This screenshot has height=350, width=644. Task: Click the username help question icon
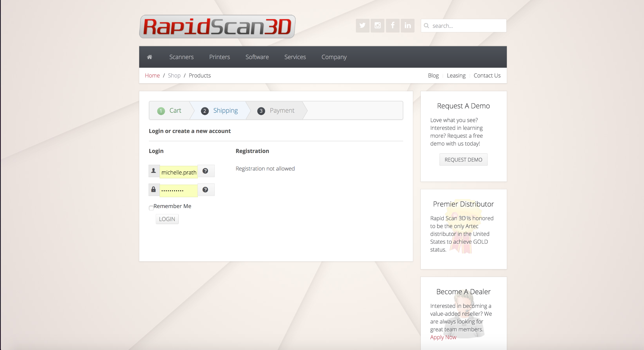point(205,171)
